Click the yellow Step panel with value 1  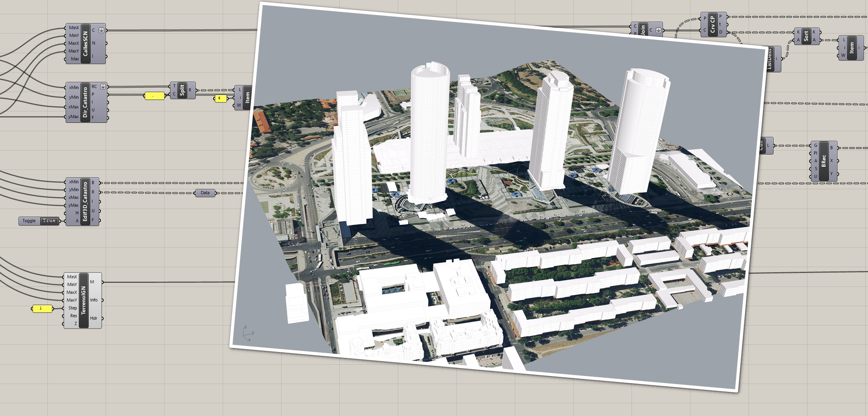click(x=42, y=309)
